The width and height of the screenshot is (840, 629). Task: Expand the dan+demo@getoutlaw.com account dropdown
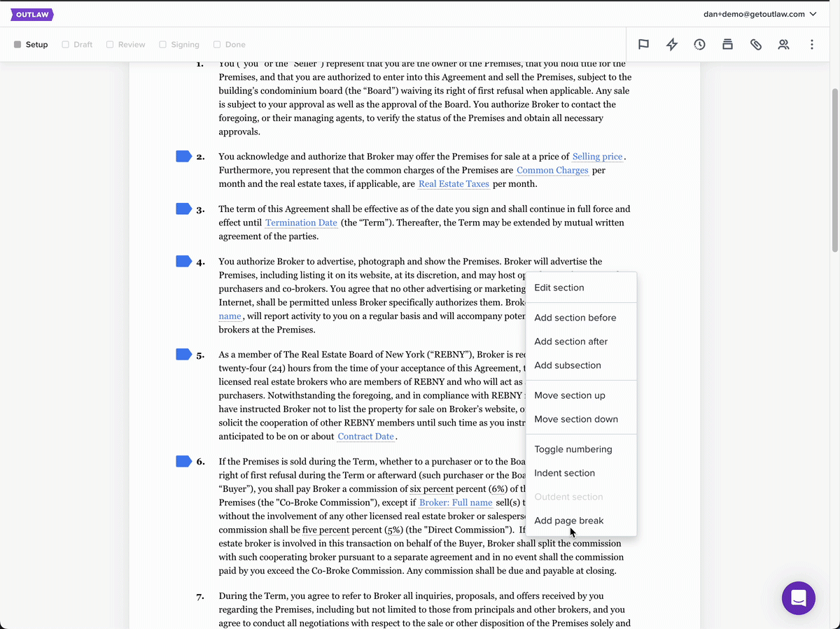tap(760, 14)
